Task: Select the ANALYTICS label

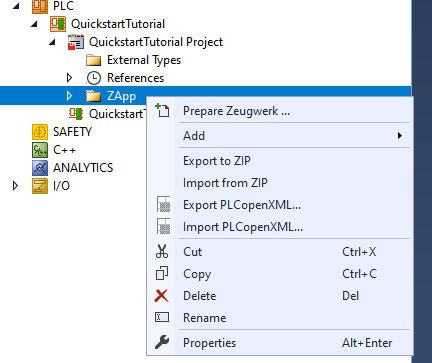Action: [x=83, y=168]
